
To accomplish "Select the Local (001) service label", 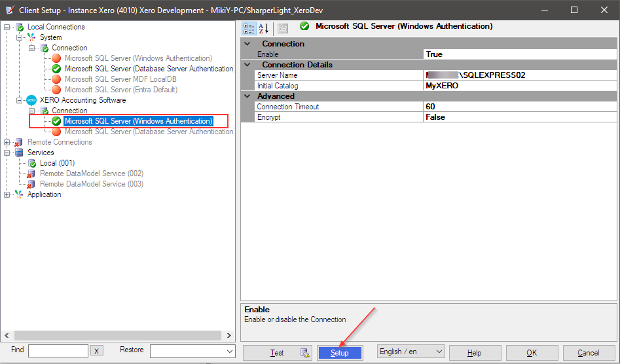I will click(x=58, y=163).
